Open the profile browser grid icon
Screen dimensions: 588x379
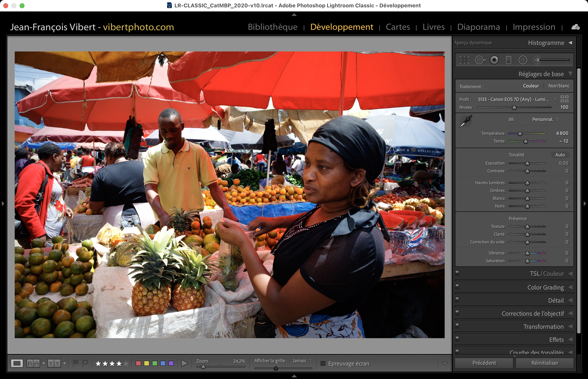(x=564, y=99)
